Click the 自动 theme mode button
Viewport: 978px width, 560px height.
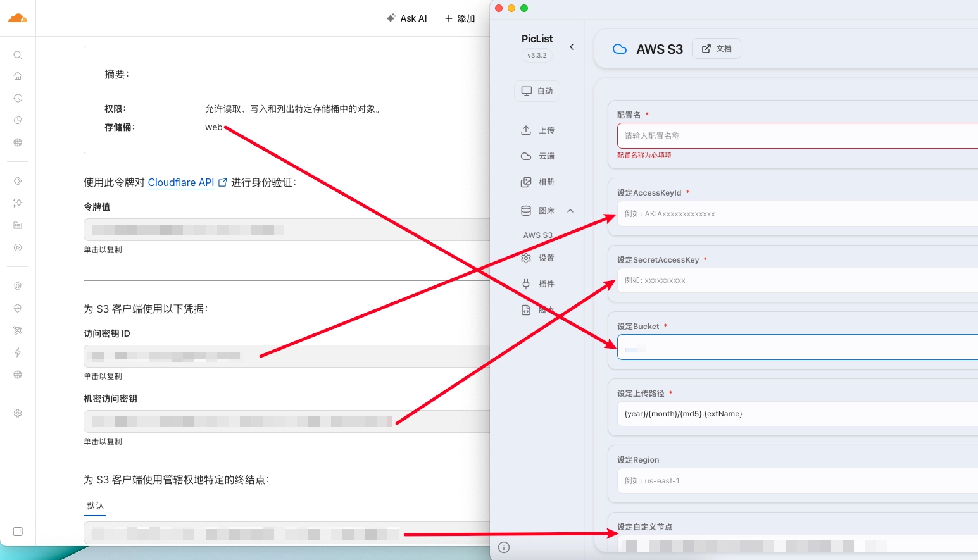pyautogui.click(x=537, y=91)
